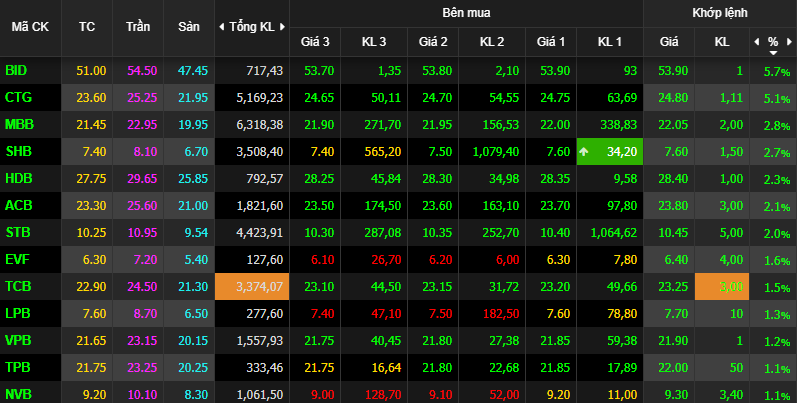Click right arrow beside Tổng KL header
This screenshot has height=403, width=797.
[x=283, y=27]
